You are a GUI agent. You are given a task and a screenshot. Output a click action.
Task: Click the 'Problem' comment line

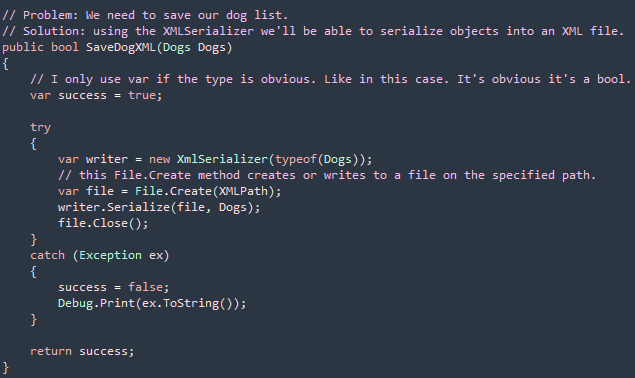[x=145, y=15]
